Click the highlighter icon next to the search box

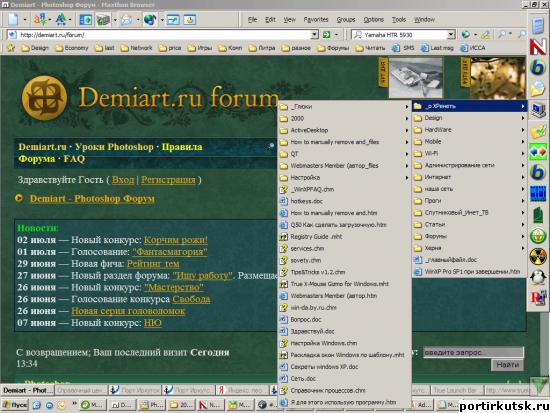[486, 34]
